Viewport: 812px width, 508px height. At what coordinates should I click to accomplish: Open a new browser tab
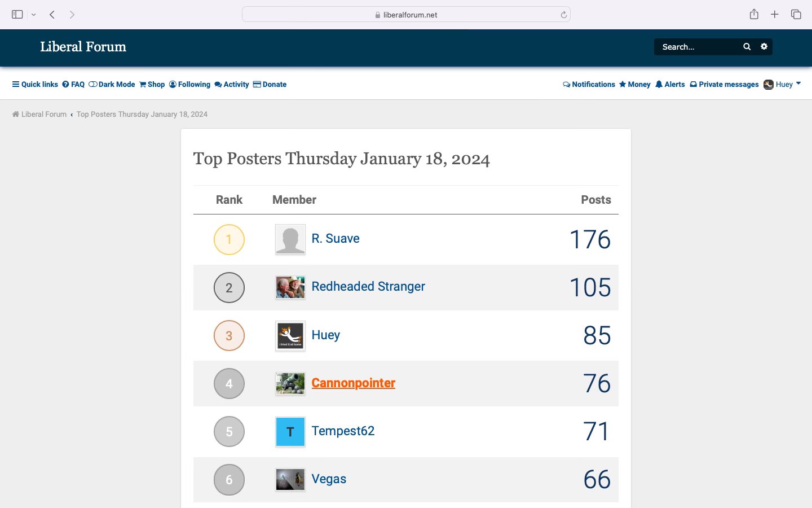[x=775, y=15]
